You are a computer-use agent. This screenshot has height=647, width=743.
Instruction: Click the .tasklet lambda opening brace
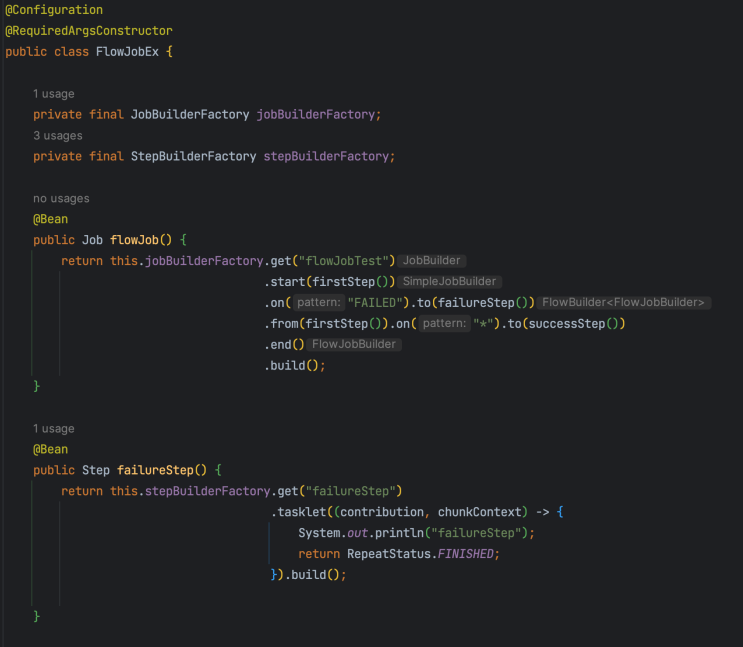tap(560, 512)
